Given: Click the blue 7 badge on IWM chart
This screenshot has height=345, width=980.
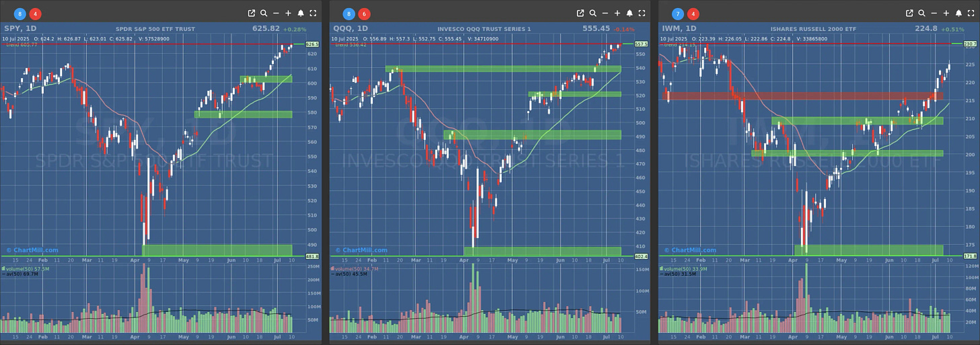Looking at the screenshot, I should tap(677, 13).
